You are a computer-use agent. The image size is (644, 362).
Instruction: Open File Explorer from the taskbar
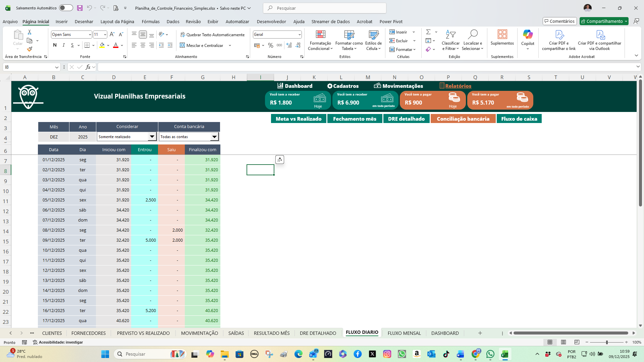tap(224, 354)
